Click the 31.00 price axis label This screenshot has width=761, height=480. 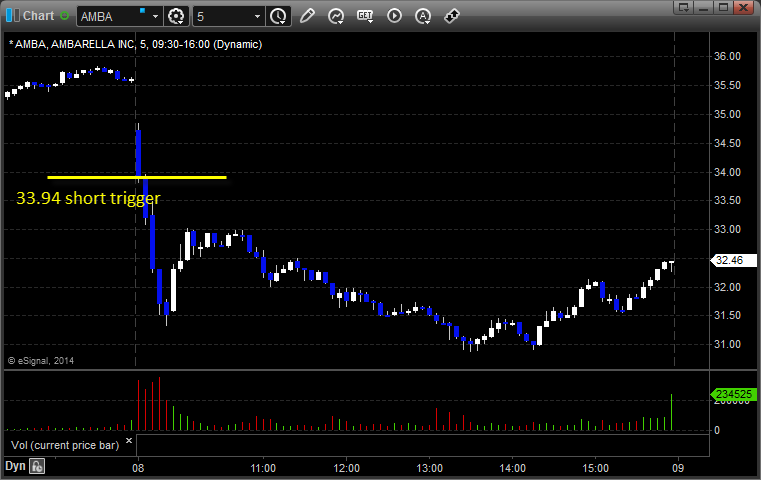[x=727, y=345]
